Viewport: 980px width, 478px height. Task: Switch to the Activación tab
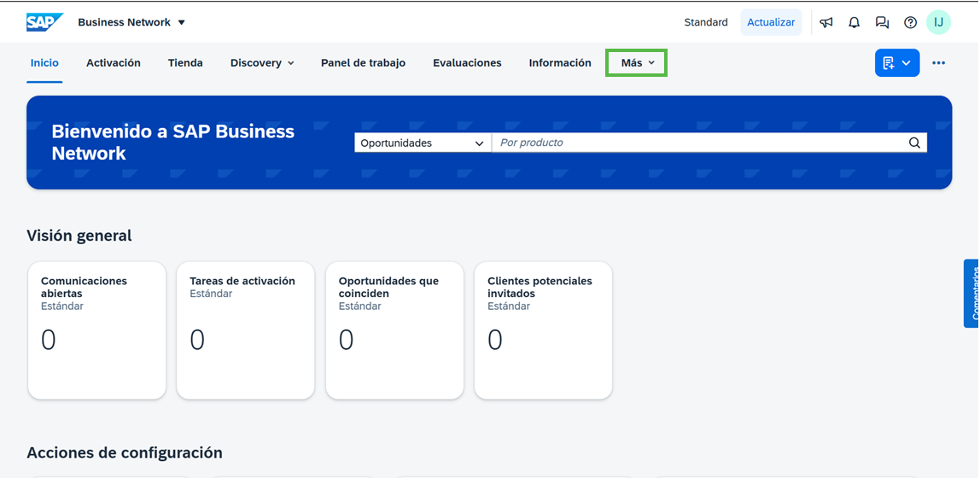tap(114, 63)
